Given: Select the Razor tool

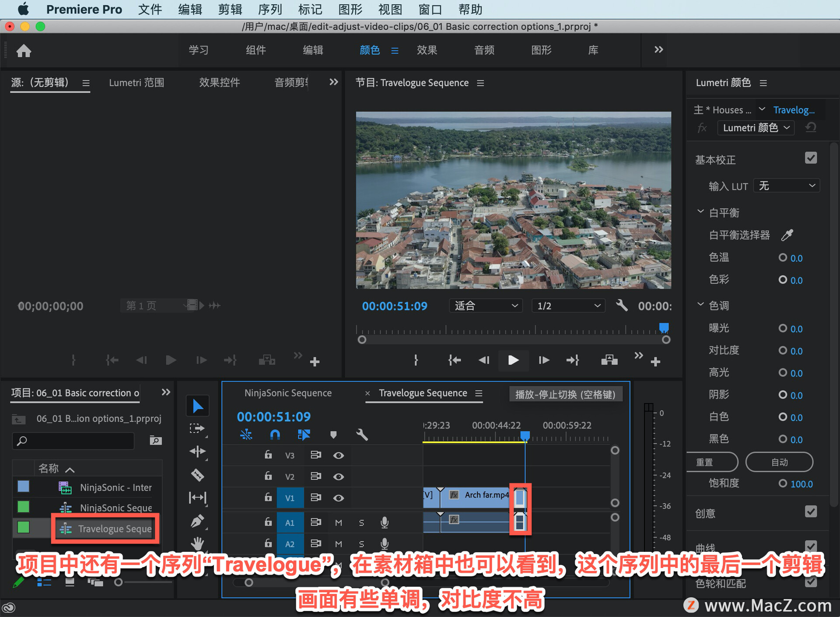Looking at the screenshot, I should [x=197, y=474].
